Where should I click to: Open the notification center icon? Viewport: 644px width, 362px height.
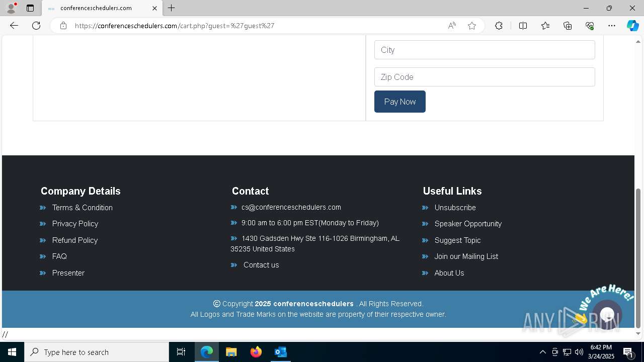coord(628,352)
